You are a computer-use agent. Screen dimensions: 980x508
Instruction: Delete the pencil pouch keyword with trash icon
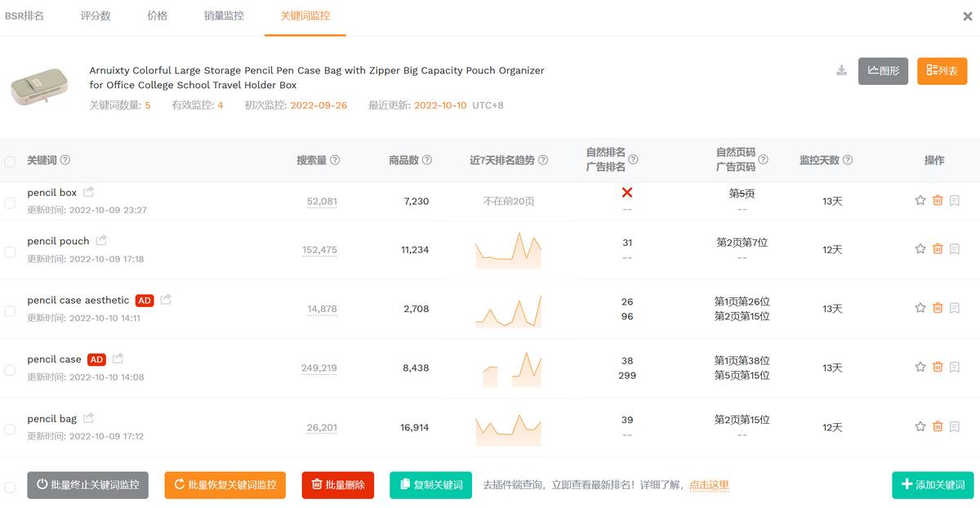(x=938, y=248)
